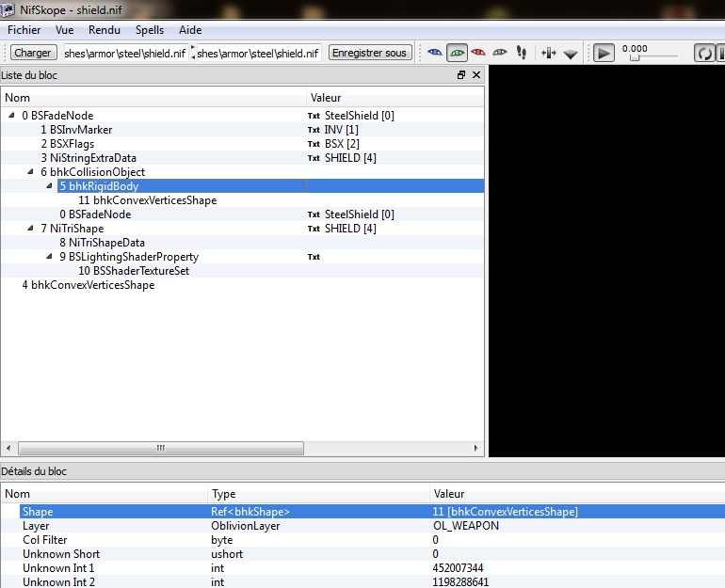Screen dimensions: 725x588
Task: Click the Enregistrer sous button
Action: coord(369,53)
